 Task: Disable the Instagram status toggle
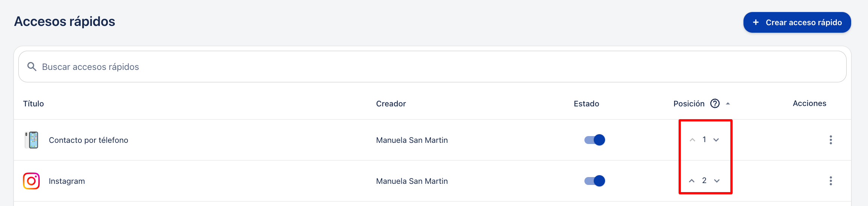(x=595, y=181)
